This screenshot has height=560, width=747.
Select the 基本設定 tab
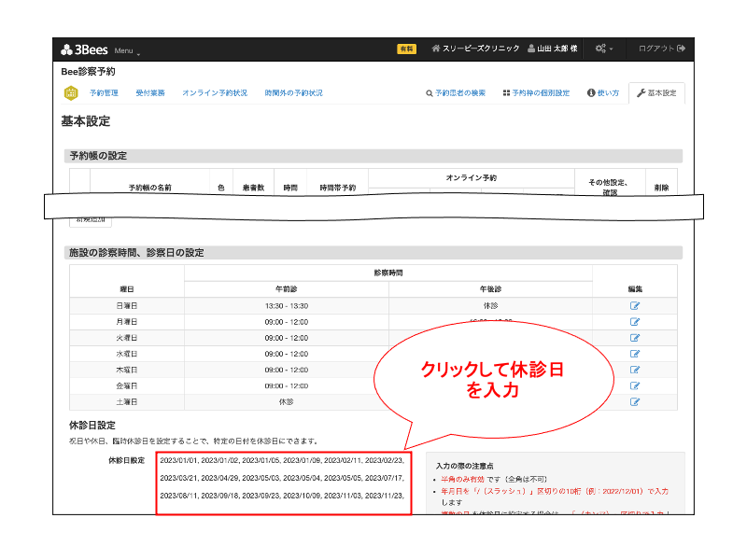[657, 93]
